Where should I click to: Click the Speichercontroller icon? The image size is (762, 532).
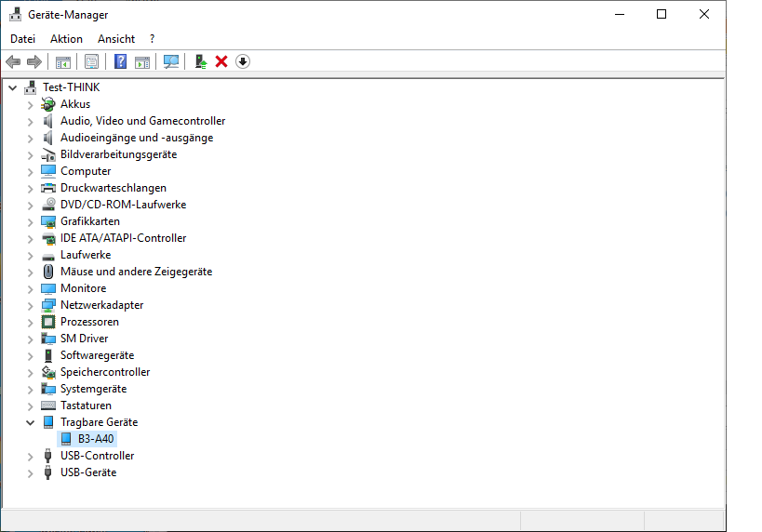(x=48, y=372)
